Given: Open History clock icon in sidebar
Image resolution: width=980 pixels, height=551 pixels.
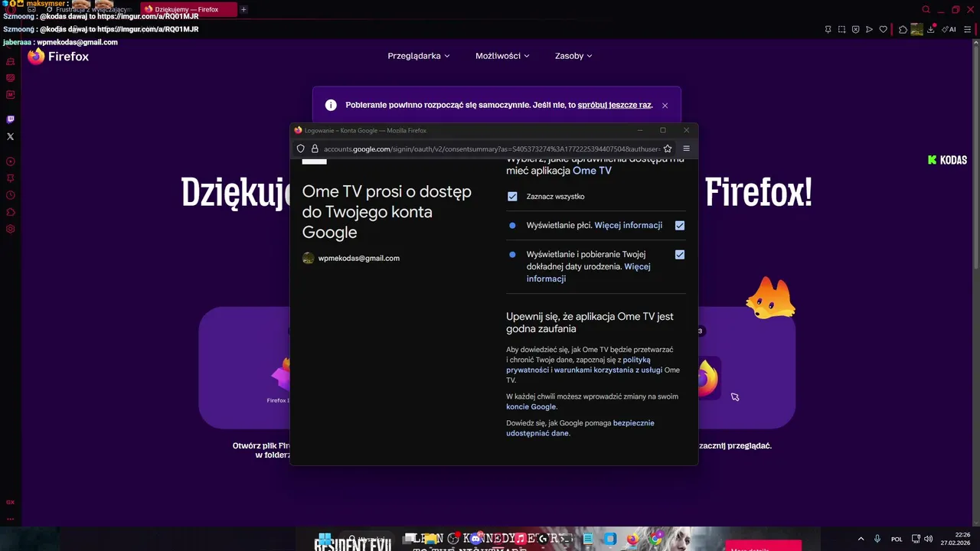Looking at the screenshot, I should [10, 195].
